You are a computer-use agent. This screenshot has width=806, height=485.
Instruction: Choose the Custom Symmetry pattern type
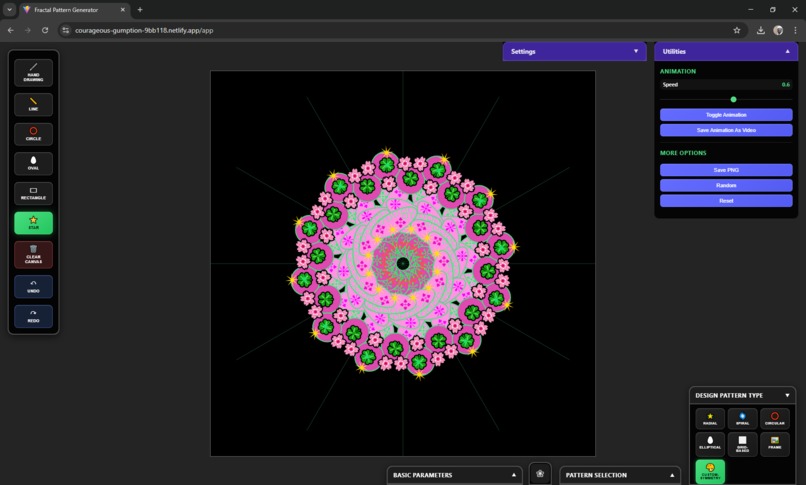pyautogui.click(x=710, y=471)
